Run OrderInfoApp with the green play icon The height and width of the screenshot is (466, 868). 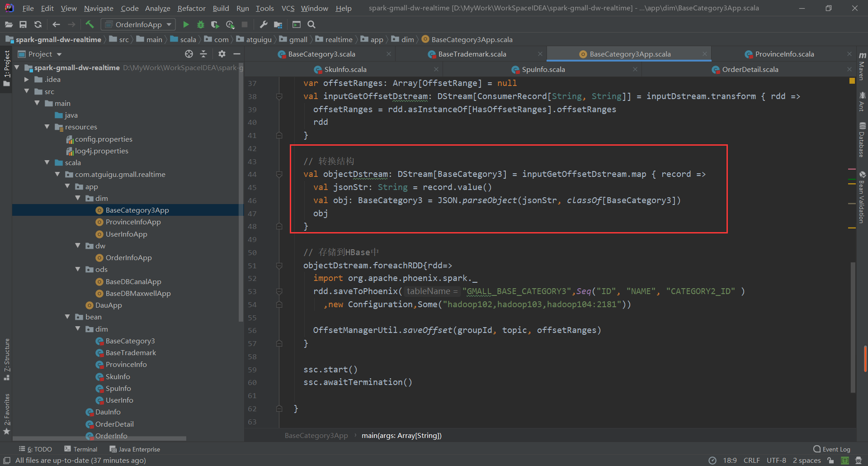(186, 24)
